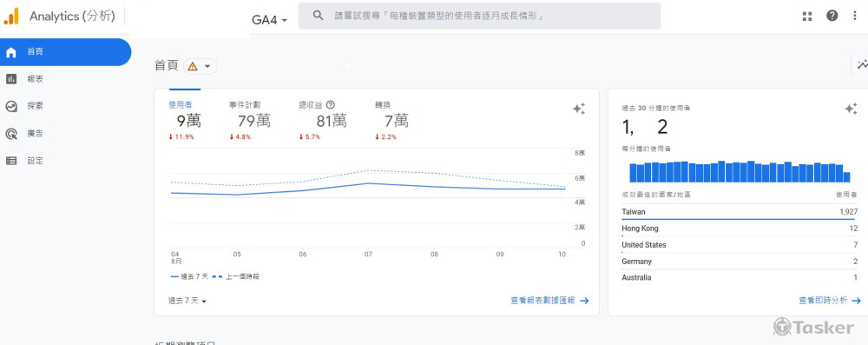Click the home icon in sidebar
This screenshot has height=345, width=868.
click(11, 52)
